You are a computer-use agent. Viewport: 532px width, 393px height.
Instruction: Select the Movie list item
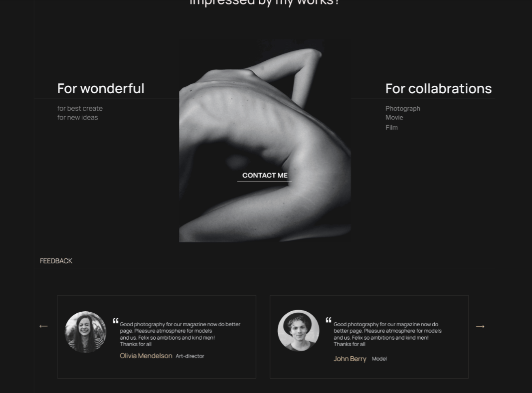point(394,117)
